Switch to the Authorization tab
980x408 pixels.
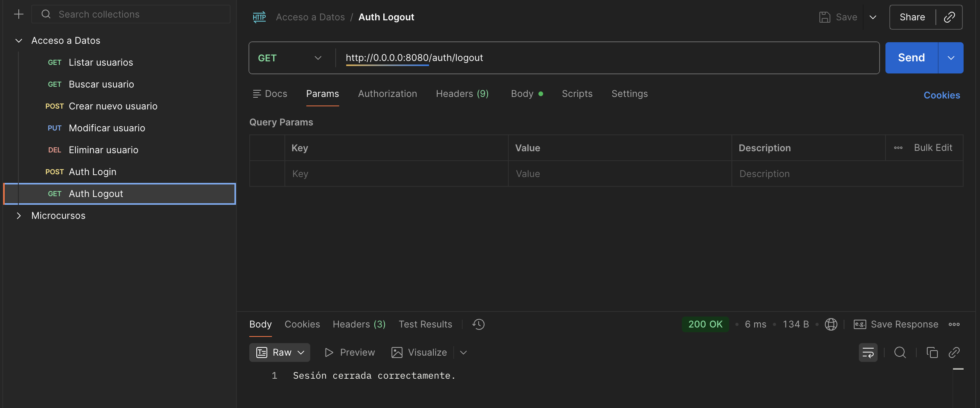[x=387, y=94]
